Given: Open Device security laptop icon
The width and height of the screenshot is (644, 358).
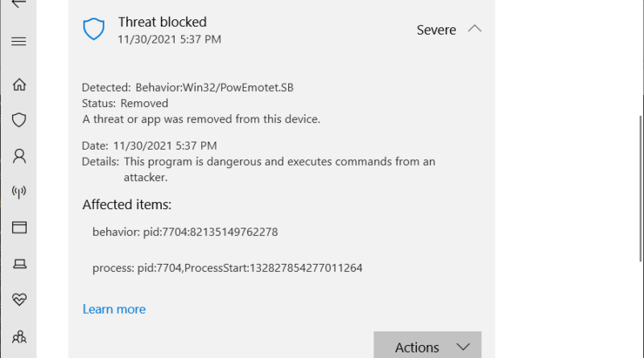Looking at the screenshot, I should [x=19, y=264].
